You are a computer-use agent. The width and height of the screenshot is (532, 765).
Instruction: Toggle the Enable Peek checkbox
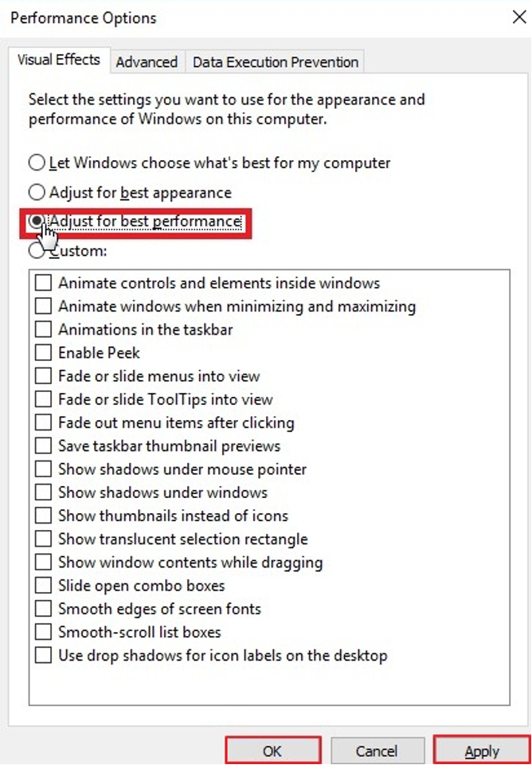(x=44, y=353)
